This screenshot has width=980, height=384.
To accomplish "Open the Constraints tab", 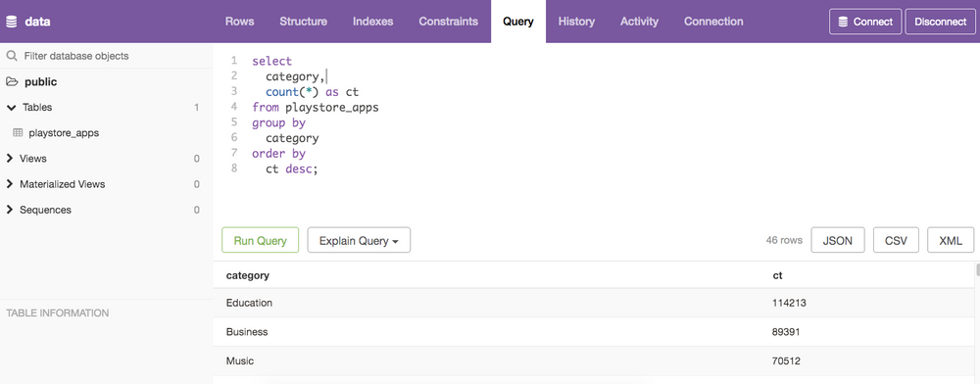I will point(449,22).
